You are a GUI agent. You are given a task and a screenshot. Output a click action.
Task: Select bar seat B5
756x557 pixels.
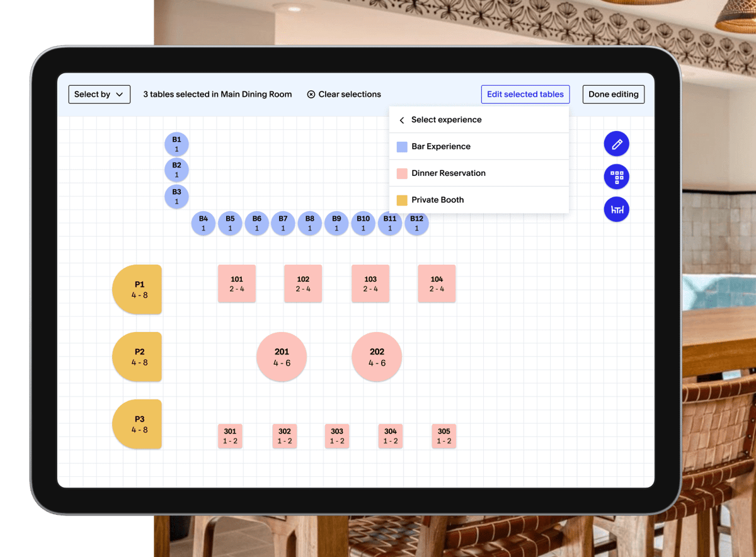pyautogui.click(x=230, y=223)
